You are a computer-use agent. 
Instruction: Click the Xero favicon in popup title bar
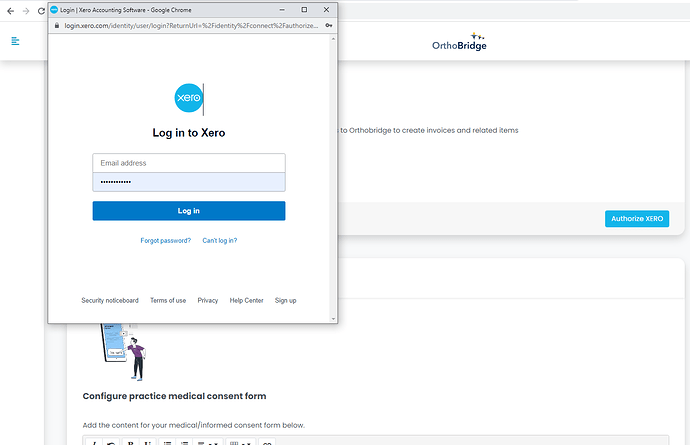54,10
